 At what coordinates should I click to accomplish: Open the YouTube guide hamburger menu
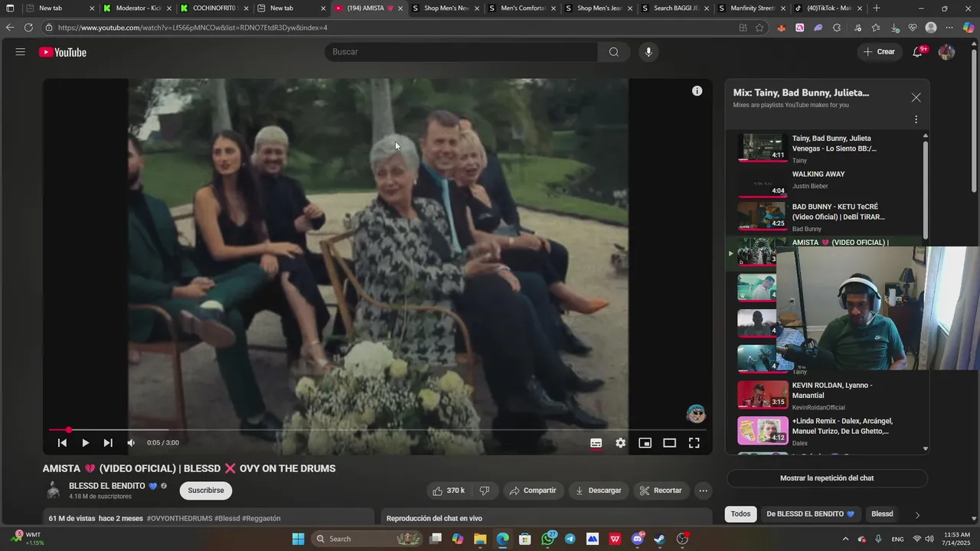pos(21,52)
